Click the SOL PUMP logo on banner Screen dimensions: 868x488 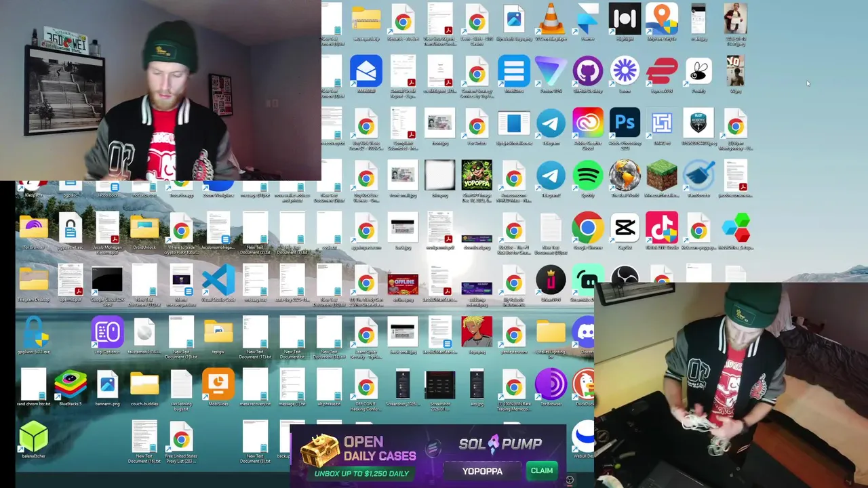[x=500, y=444]
